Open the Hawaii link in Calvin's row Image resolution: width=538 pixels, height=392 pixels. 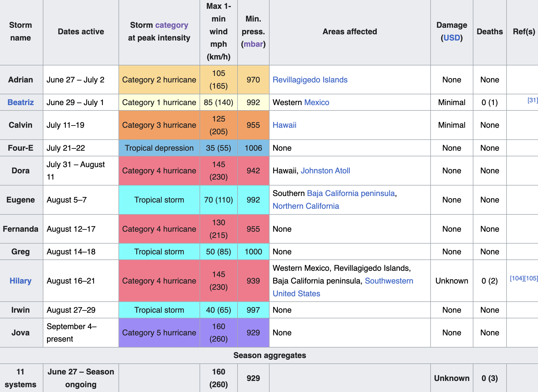[x=284, y=125]
